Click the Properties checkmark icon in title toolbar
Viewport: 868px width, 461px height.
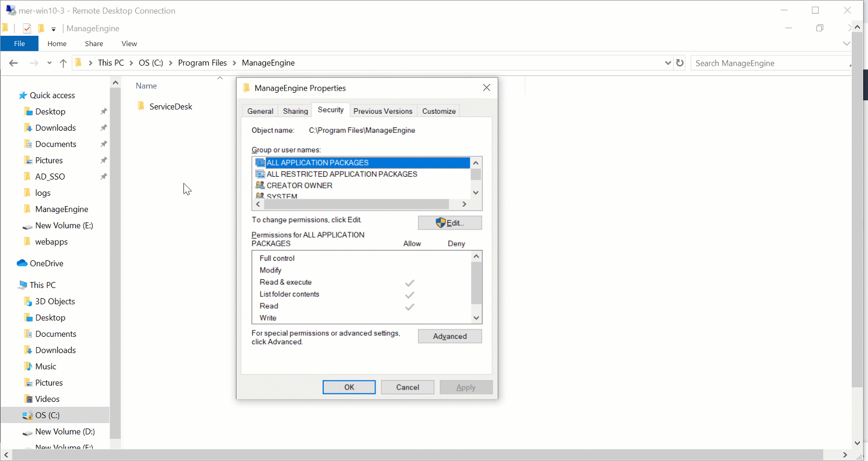click(27, 28)
